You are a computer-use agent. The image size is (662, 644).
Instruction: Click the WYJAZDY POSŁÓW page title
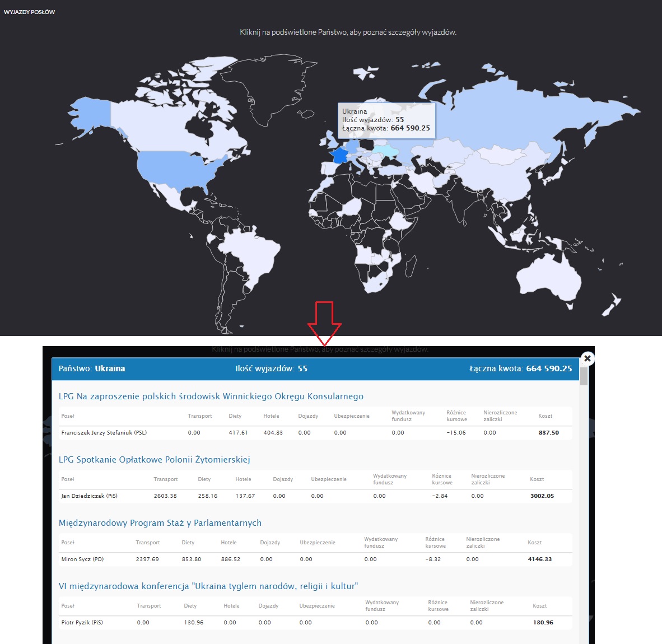[29, 12]
